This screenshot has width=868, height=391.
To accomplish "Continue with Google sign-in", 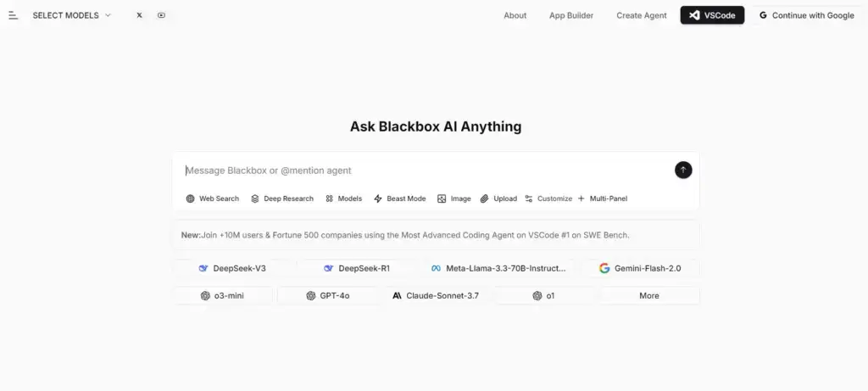I will coord(807,15).
